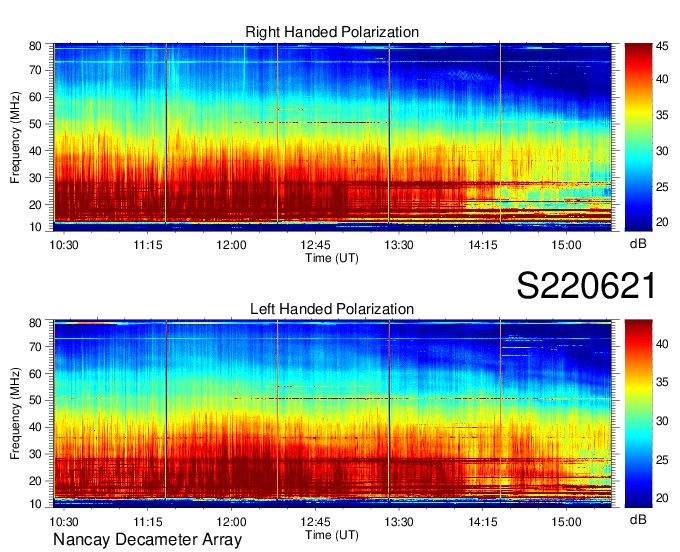Click the 30 label on the upper color bar
Image resolution: width=680 pixels, height=552 pixels.
click(x=662, y=151)
